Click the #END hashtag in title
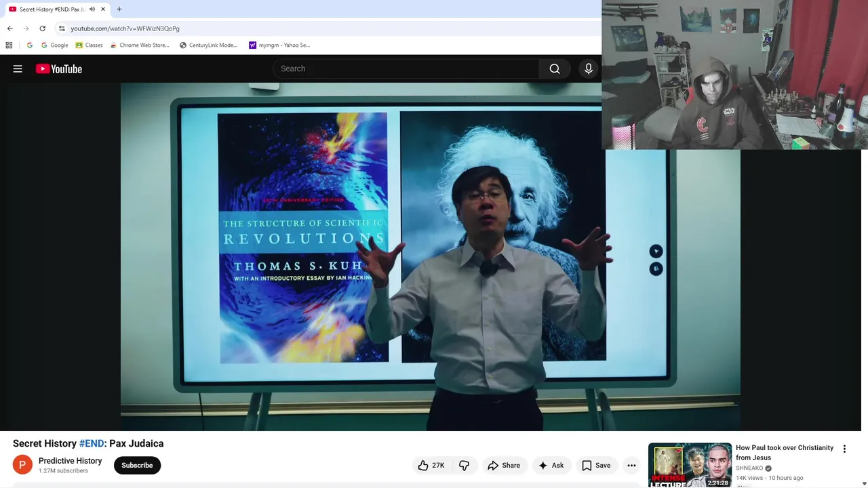 pos(92,443)
